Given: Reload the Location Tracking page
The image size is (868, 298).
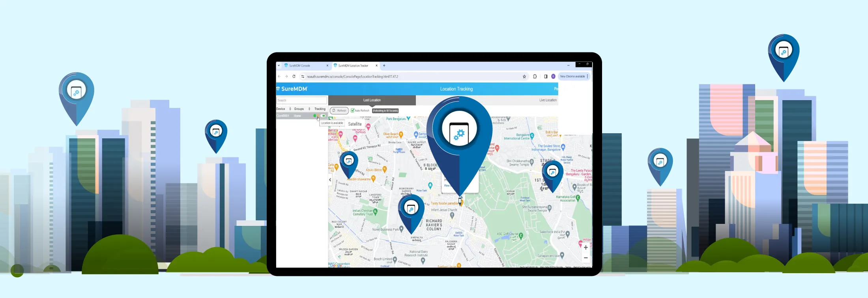Looking at the screenshot, I should (x=294, y=76).
